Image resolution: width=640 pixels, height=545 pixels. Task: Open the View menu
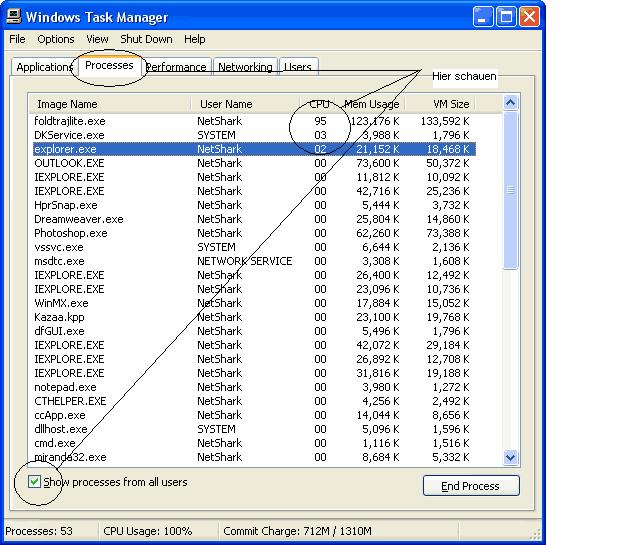pos(97,39)
